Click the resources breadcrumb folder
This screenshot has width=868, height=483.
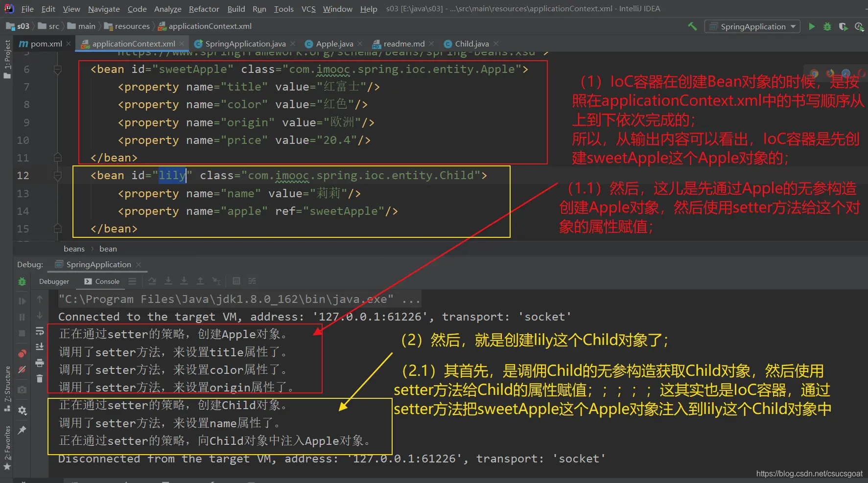point(127,26)
